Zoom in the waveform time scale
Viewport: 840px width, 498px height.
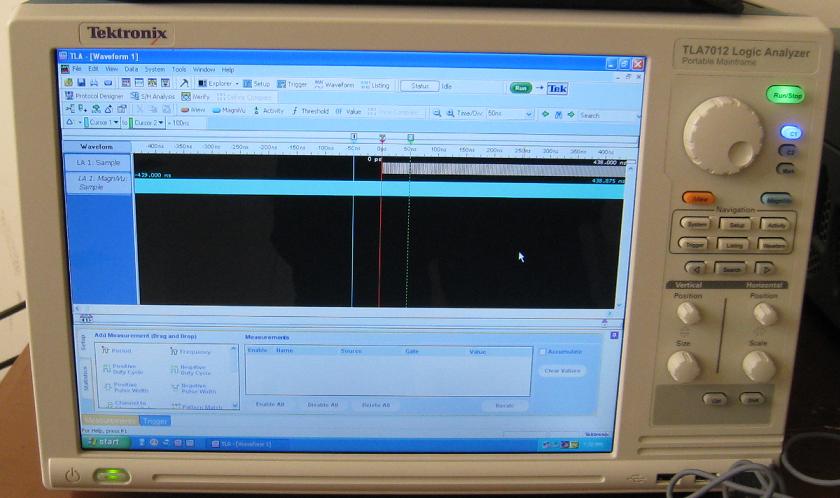click(x=450, y=113)
